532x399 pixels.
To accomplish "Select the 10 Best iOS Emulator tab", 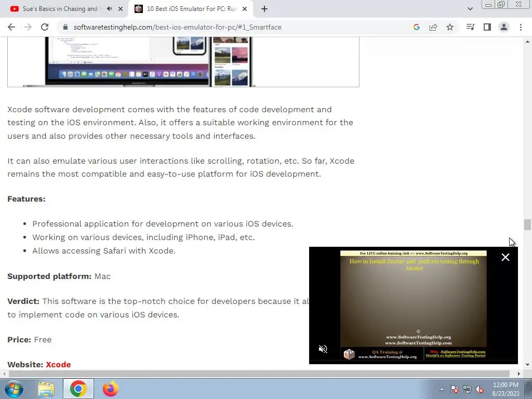I will (191, 9).
